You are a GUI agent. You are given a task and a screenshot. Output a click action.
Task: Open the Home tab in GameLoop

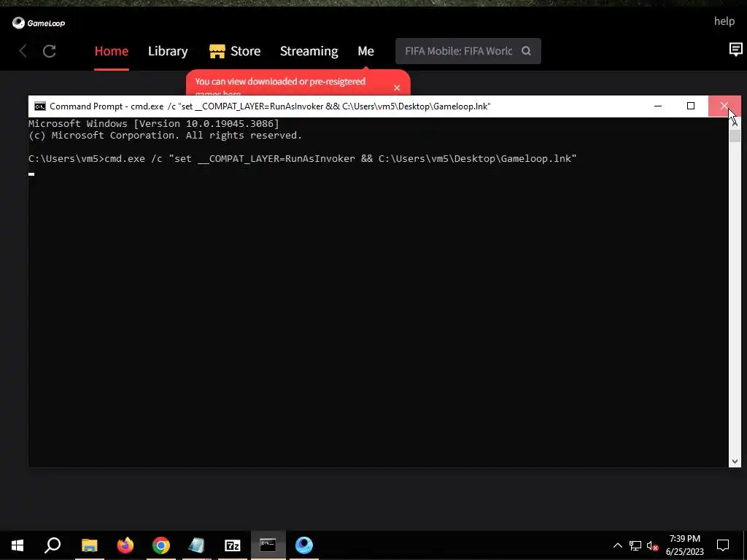click(112, 51)
